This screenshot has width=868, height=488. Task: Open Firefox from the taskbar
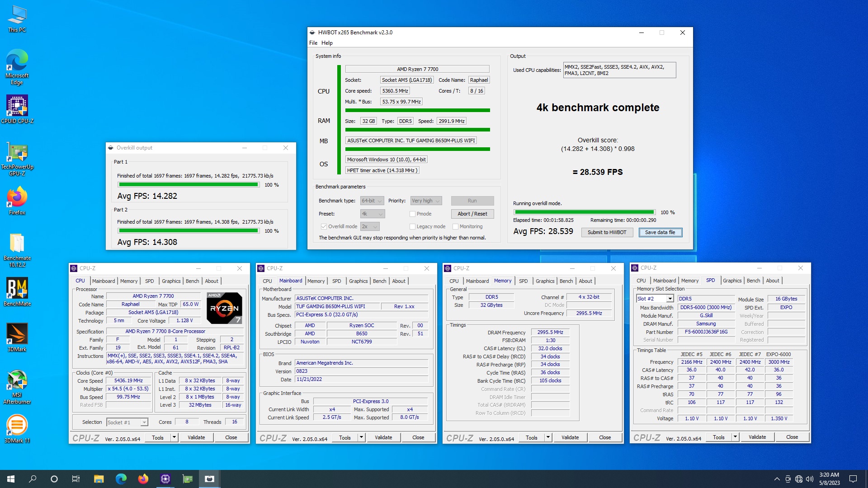[143, 479]
